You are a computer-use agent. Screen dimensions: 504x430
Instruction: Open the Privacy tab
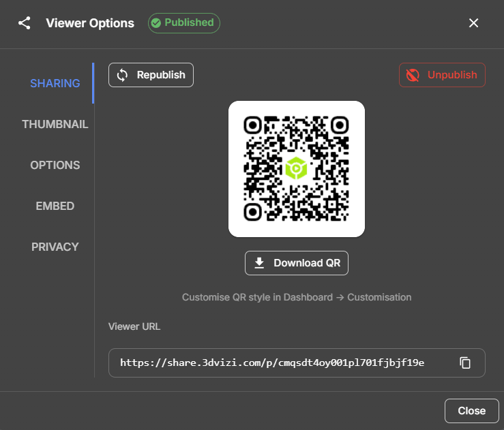[55, 247]
